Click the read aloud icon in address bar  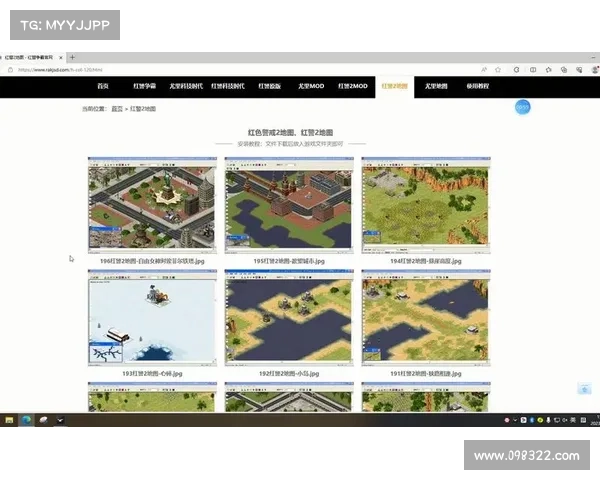[484, 70]
